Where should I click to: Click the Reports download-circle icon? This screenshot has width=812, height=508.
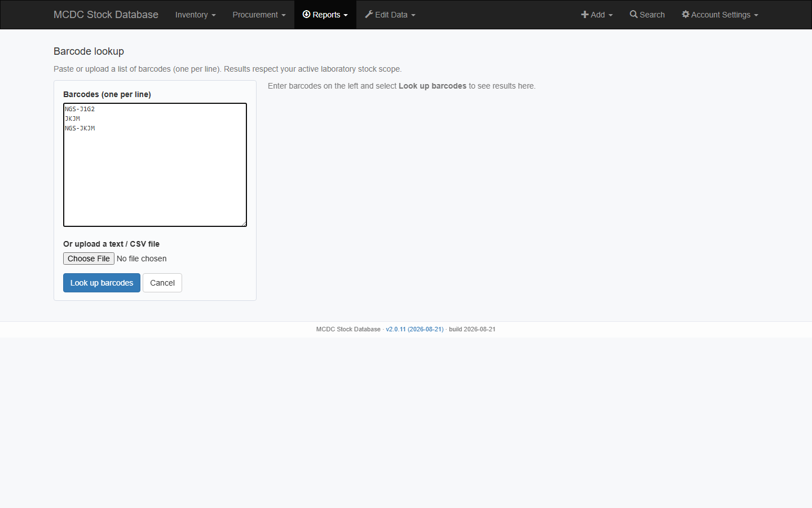pyautogui.click(x=307, y=14)
